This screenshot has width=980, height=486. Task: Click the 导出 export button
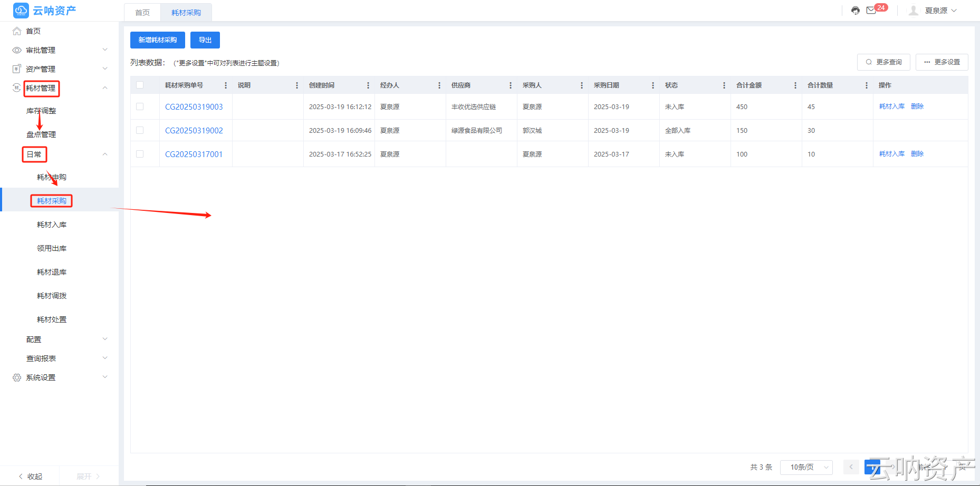pos(205,40)
